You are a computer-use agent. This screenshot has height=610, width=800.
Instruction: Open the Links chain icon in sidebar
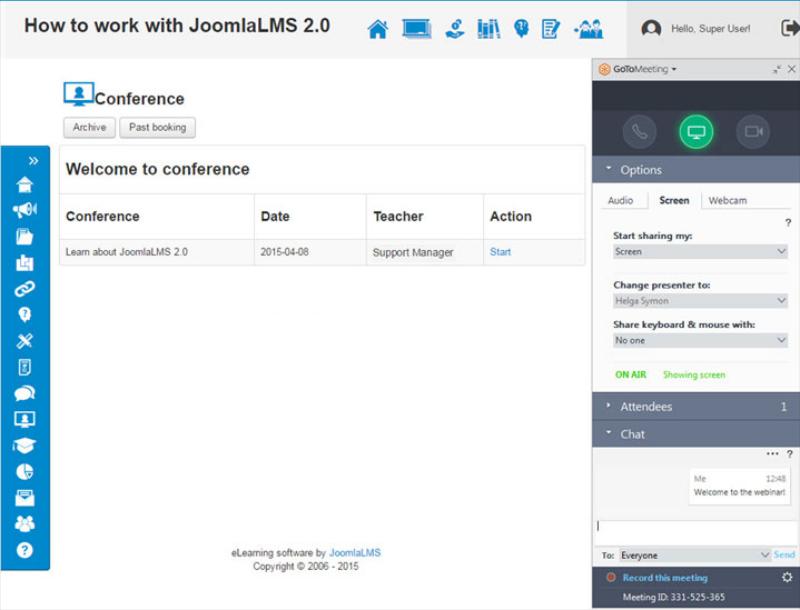tap(24, 289)
